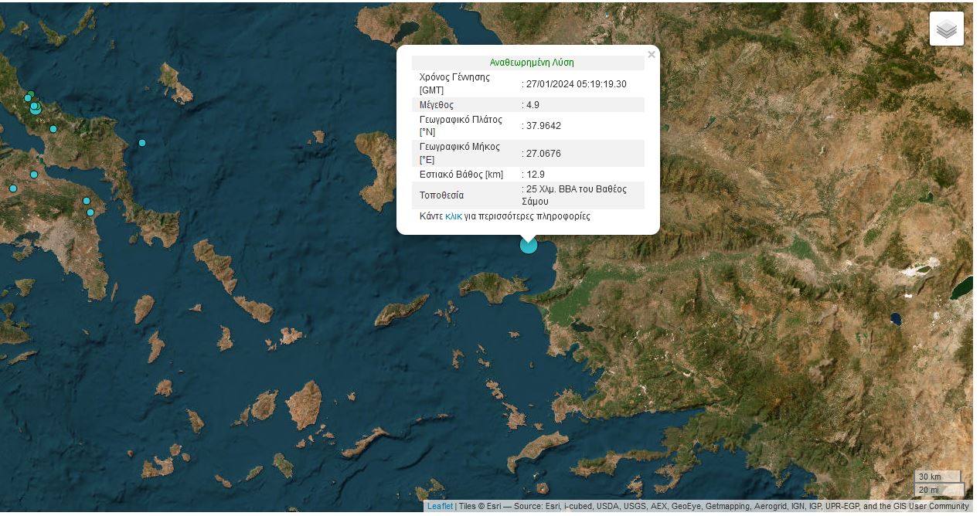
Task: Click the location text '25 Χλμ. ΒΒΑ του Βαθέος Σάμου'
Action: [x=576, y=195]
